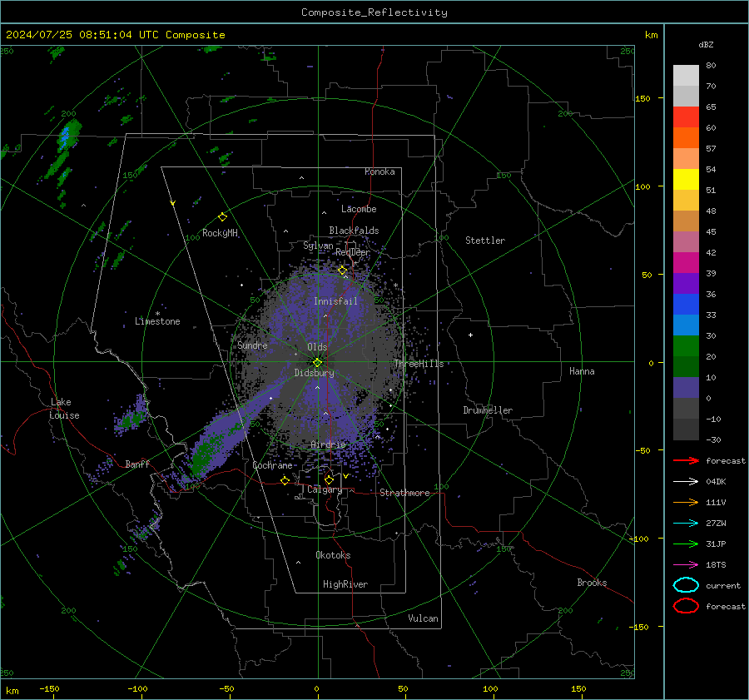749x700 pixels.
Task: Click the Airdrie city label
Action: pos(328,444)
